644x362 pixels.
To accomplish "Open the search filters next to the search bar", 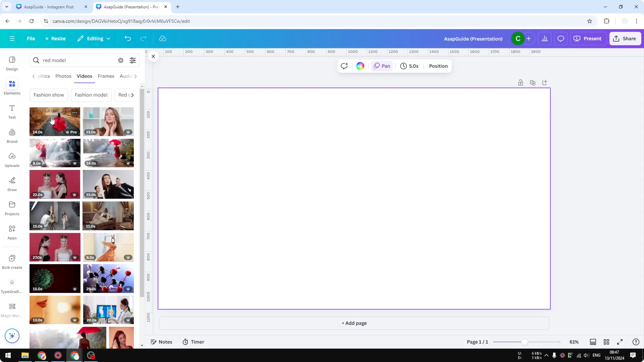I will [133, 60].
